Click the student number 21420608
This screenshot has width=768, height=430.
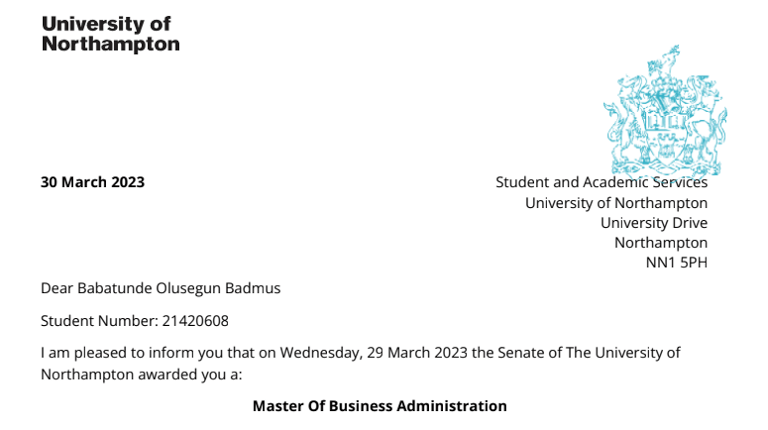click(195, 321)
